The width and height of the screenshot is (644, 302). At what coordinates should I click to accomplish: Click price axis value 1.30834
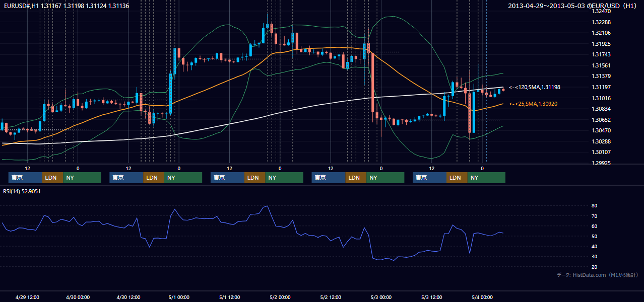(602, 109)
